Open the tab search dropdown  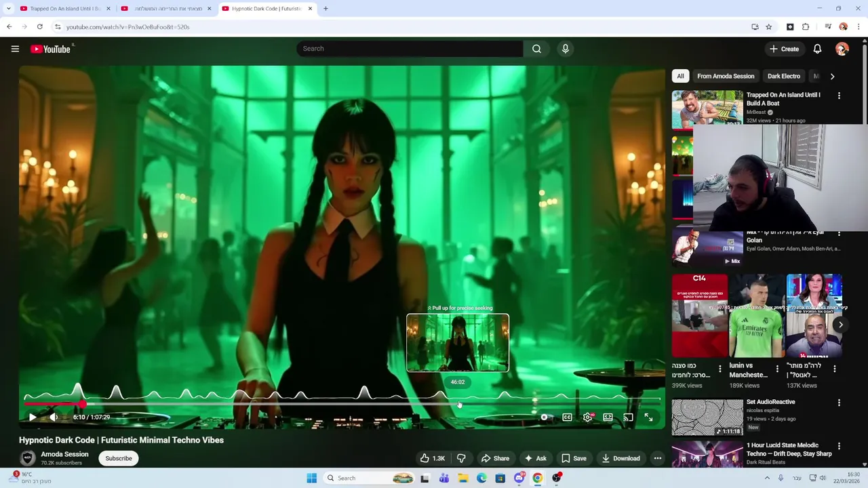pos(8,9)
